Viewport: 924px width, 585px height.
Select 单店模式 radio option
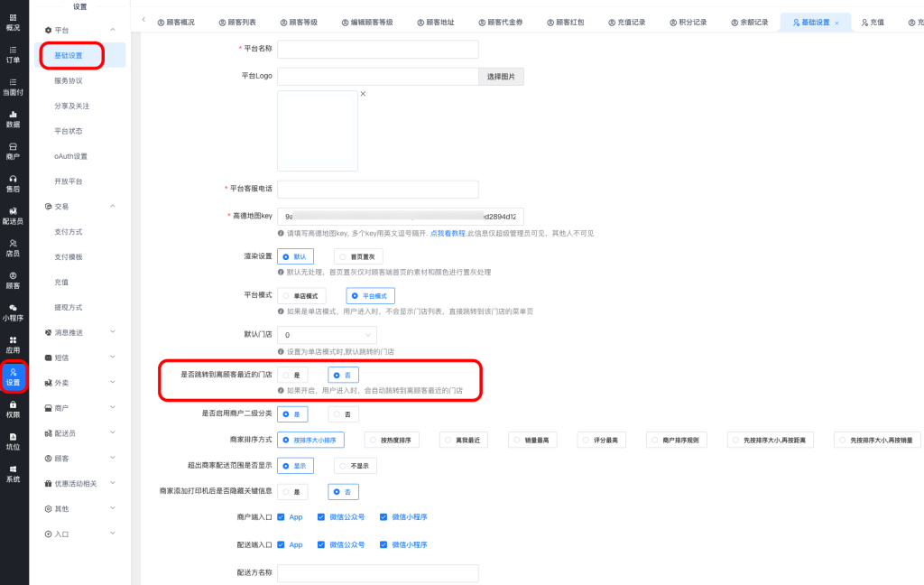point(301,295)
